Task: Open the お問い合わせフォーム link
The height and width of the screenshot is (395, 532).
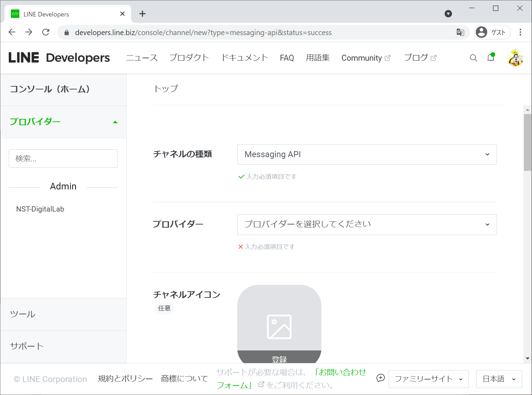Action: tap(291, 379)
